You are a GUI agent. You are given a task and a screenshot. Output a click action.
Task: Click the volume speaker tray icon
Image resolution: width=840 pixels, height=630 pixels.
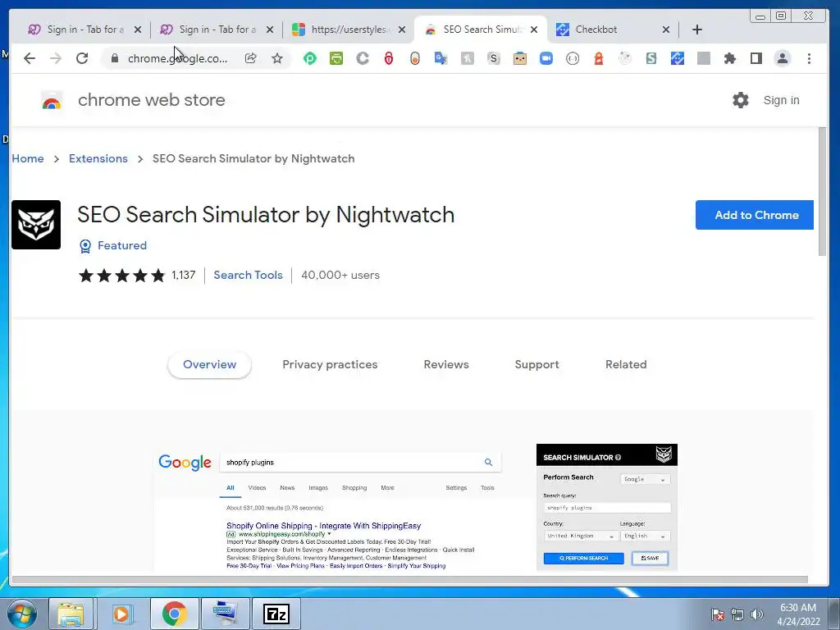pos(756,614)
